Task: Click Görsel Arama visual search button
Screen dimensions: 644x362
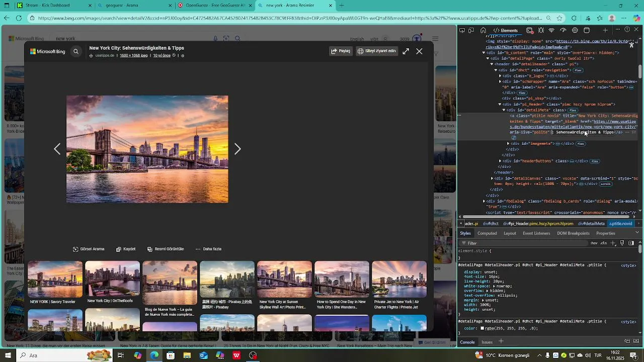Action: (89, 249)
